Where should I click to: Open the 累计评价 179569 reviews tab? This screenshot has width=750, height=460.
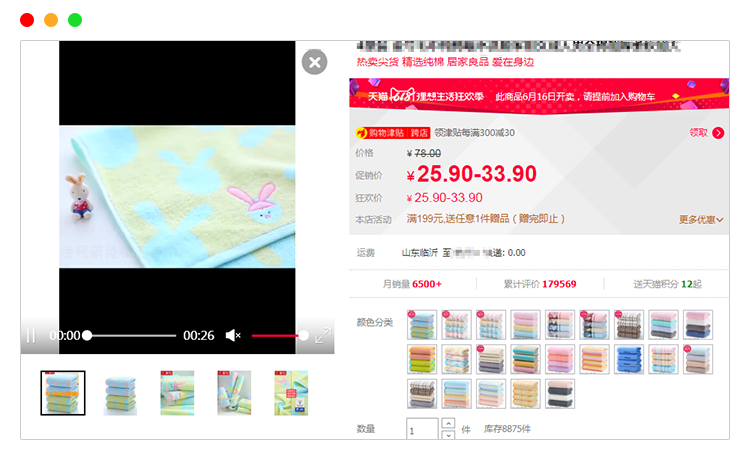pyautogui.click(x=540, y=284)
